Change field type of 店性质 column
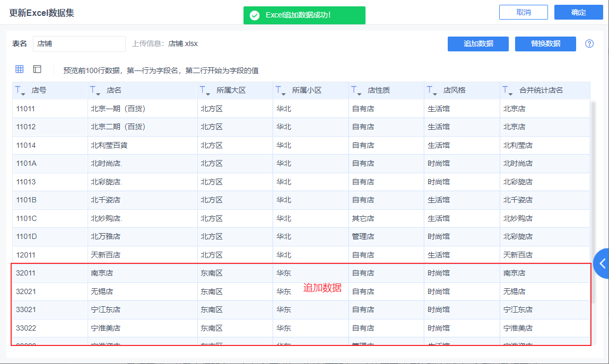 pyautogui.click(x=356, y=91)
